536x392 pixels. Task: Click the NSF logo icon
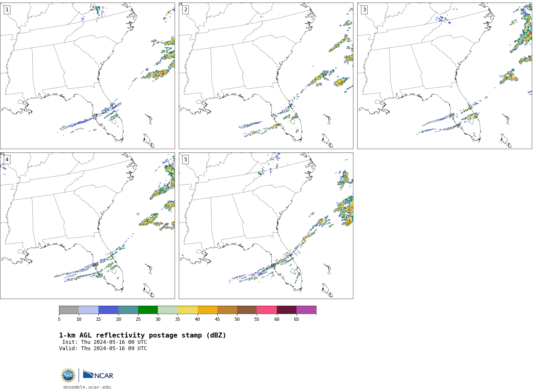click(68, 375)
